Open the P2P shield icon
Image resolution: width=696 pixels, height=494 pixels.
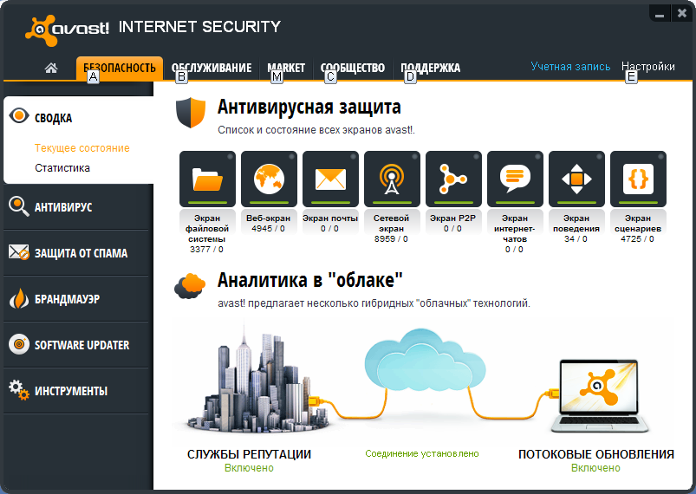[x=453, y=179]
